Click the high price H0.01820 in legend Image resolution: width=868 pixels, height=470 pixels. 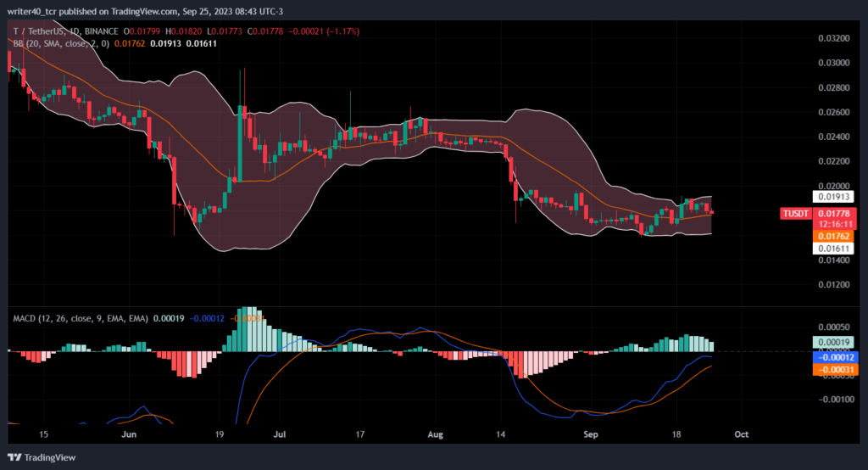point(183,31)
